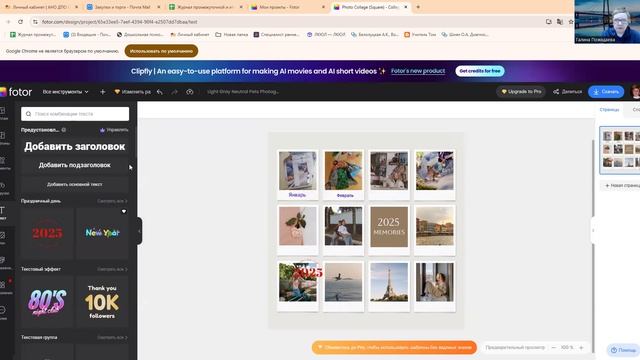
Task: Select Eiffel Tower photo on canvas
Action: [x=389, y=282]
